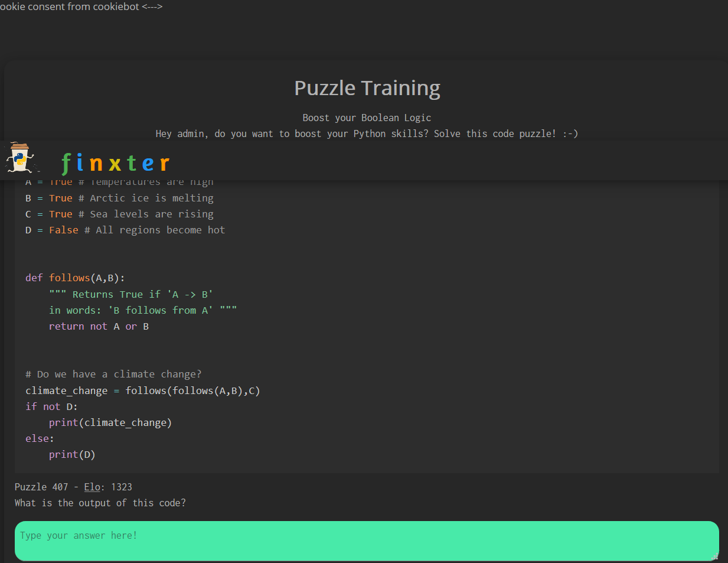Click the 'B = True' code line
The image size is (728, 563).
point(119,198)
